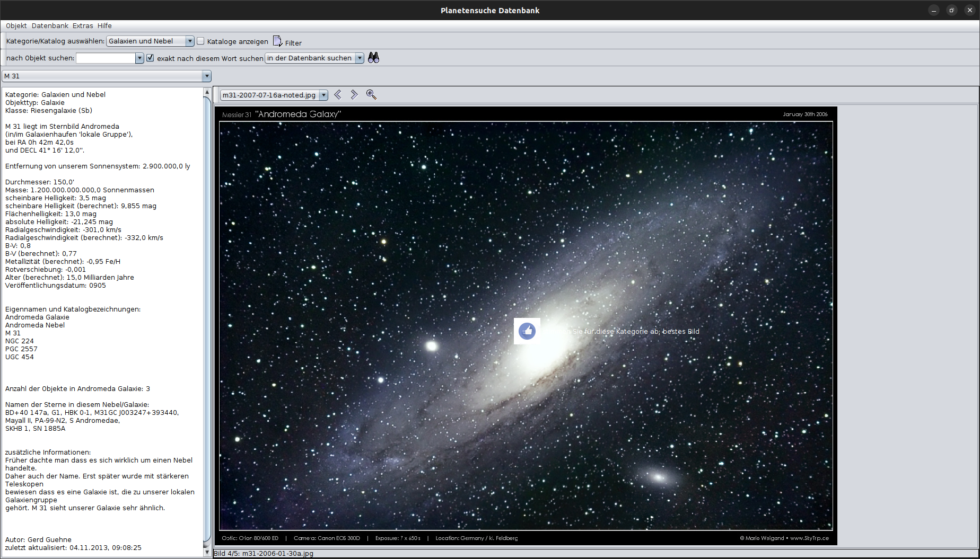
Task: Open the Datenbank menu
Action: tap(50, 26)
